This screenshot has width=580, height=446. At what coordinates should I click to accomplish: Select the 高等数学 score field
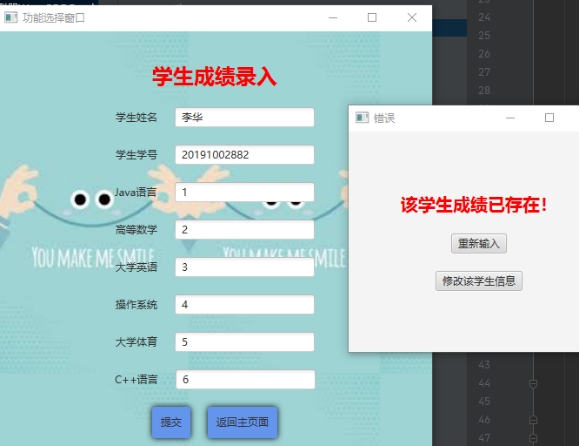pyautogui.click(x=245, y=230)
